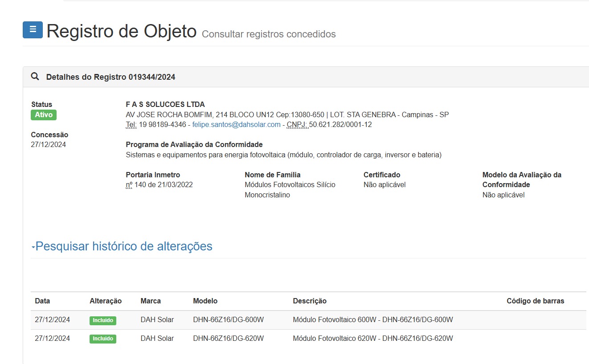Click the magnifier icon beside Detalhes do Registro
This screenshot has width=589, height=364.
coord(35,77)
